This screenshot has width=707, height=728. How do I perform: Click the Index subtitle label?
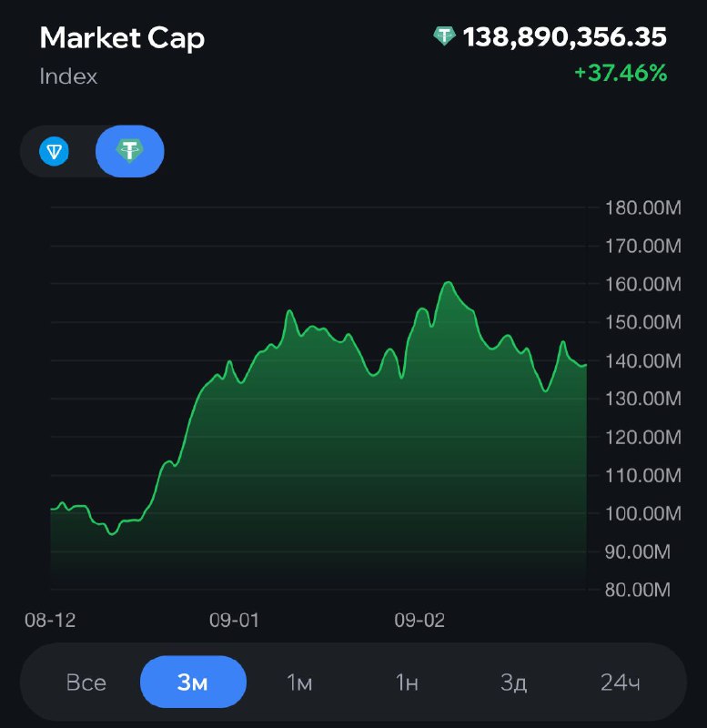(x=68, y=76)
